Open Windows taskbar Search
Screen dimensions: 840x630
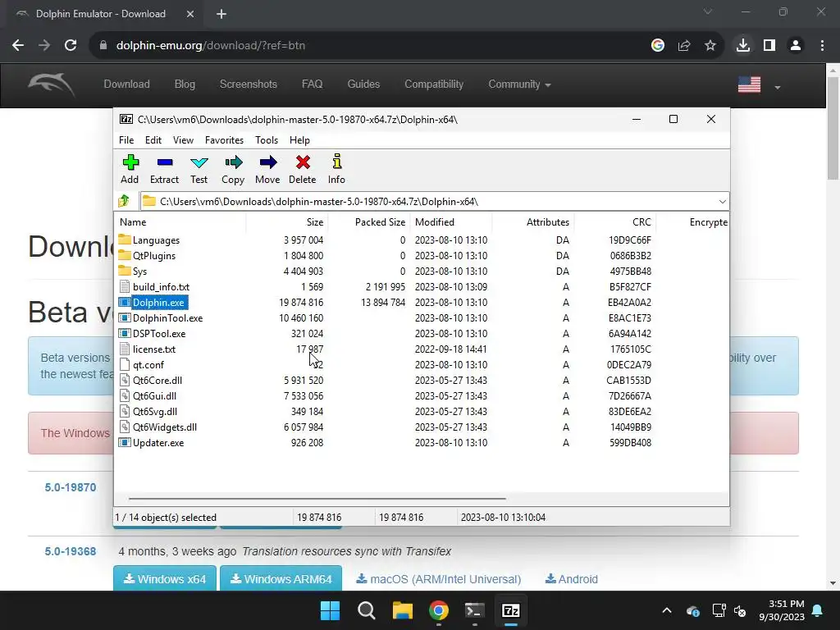click(x=367, y=610)
